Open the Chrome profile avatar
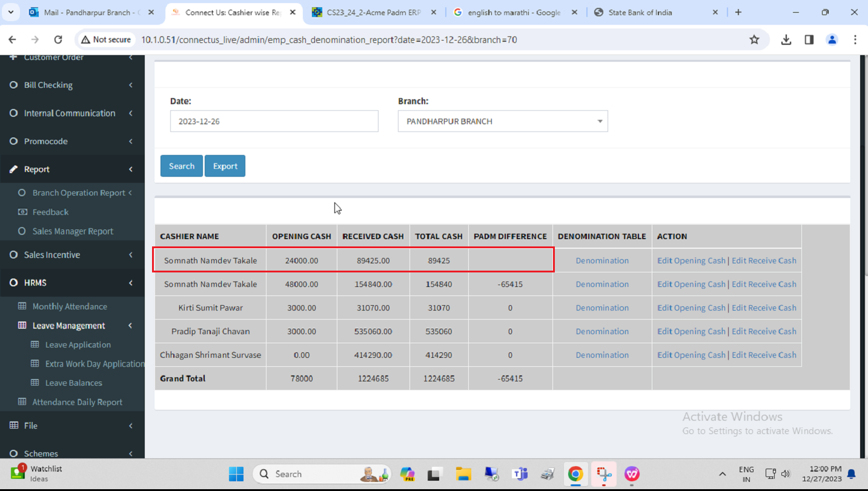Image resolution: width=868 pixels, height=491 pixels. point(832,39)
